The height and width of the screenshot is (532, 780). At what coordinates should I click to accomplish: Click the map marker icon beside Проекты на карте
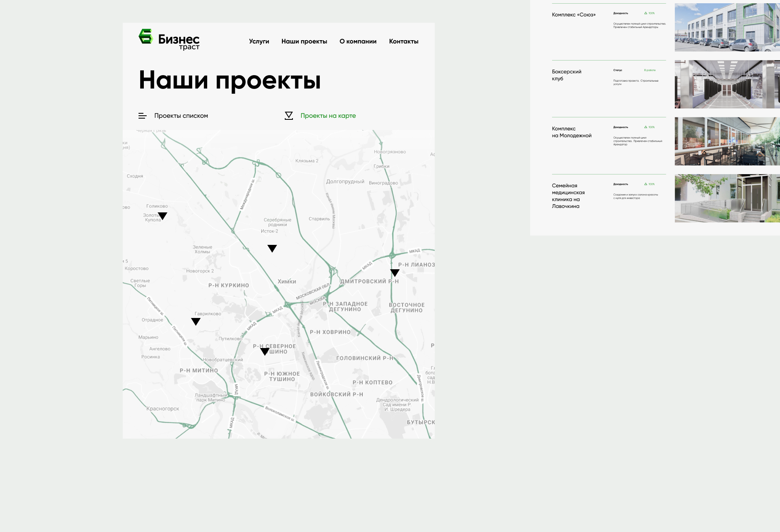pyautogui.click(x=289, y=116)
